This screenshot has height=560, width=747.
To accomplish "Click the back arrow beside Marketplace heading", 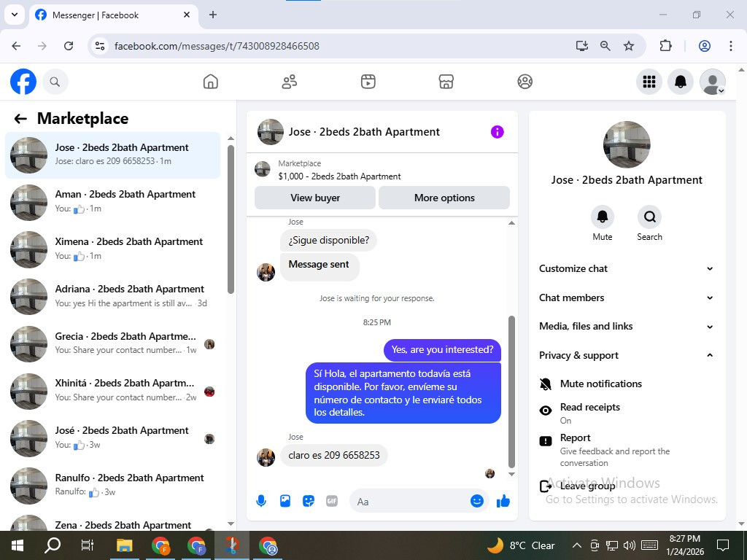I will (x=20, y=119).
